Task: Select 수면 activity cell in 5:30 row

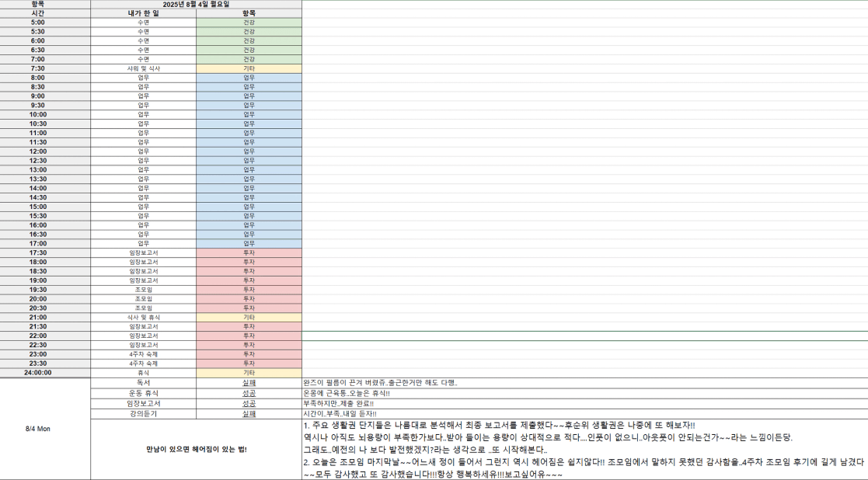Action: click(144, 32)
